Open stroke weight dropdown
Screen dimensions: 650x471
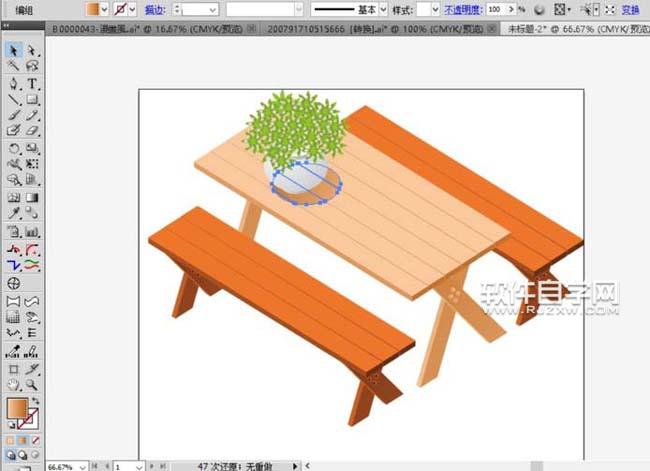point(213,10)
